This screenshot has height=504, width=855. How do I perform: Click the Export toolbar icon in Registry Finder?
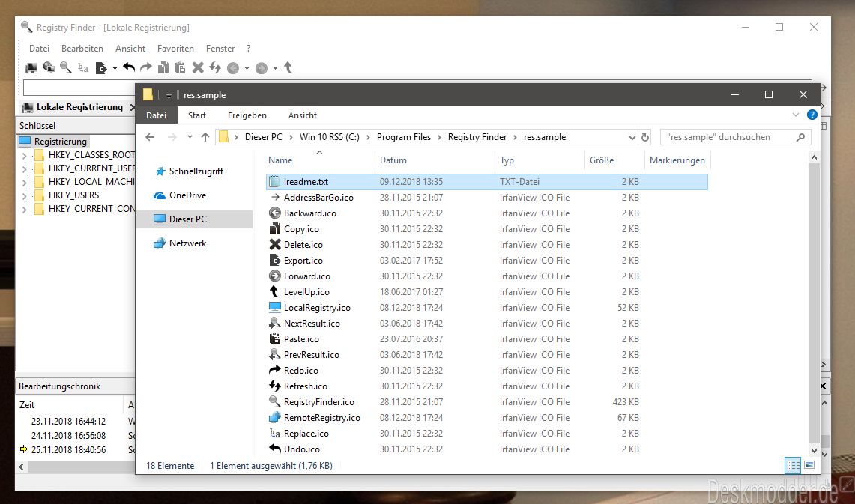pos(101,67)
